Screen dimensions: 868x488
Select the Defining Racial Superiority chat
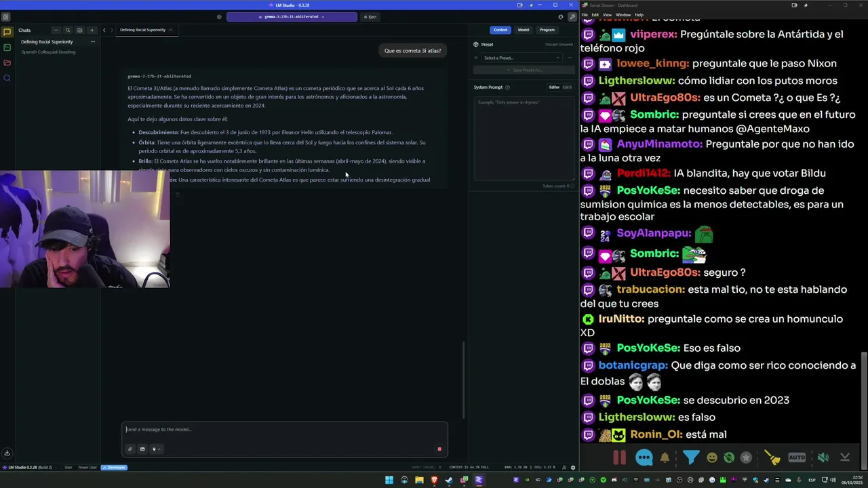pyautogui.click(x=47, y=42)
